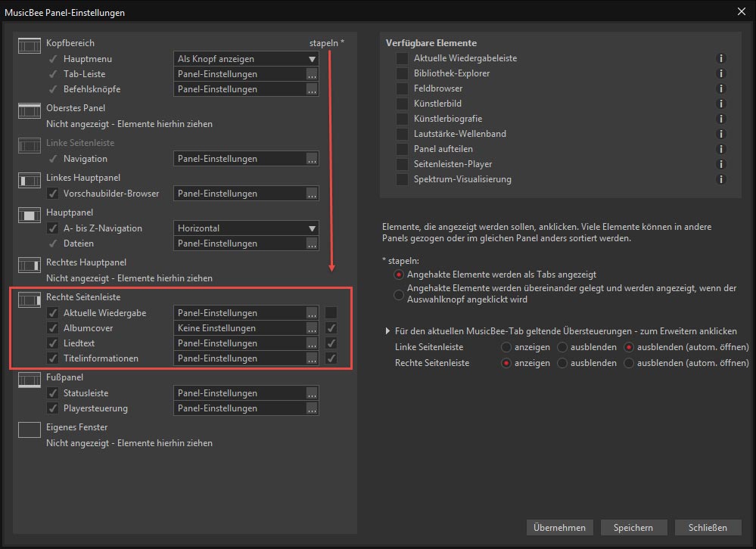The image size is (756, 549).
Task: Enable the Feldbrowser element checkbox
Action: [402, 88]
